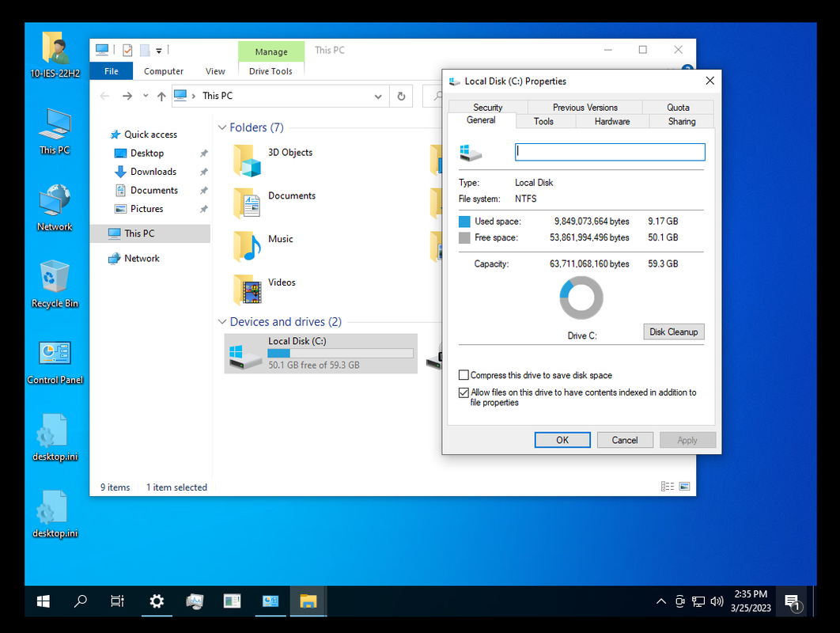
Task: Open the Drive Tools ribbon tab
Action: tap(271, 71)
